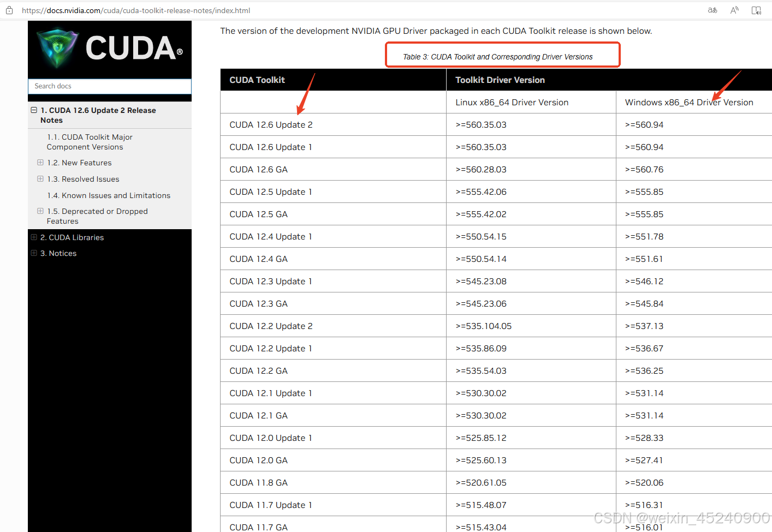Expand 1.3 Resolved Issues
This screenshot has height=532, width=772.
coord(40,179)
